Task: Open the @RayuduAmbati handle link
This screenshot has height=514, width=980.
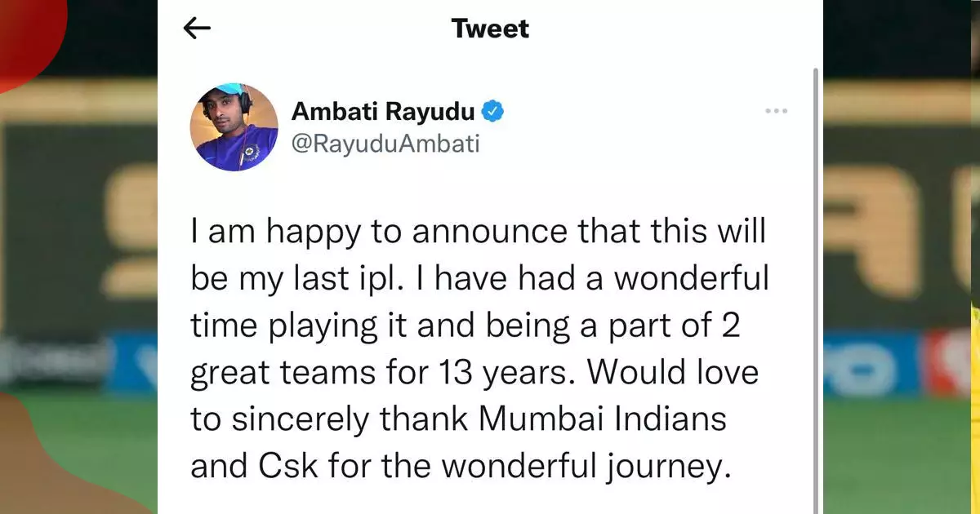Action: point(385,144)
